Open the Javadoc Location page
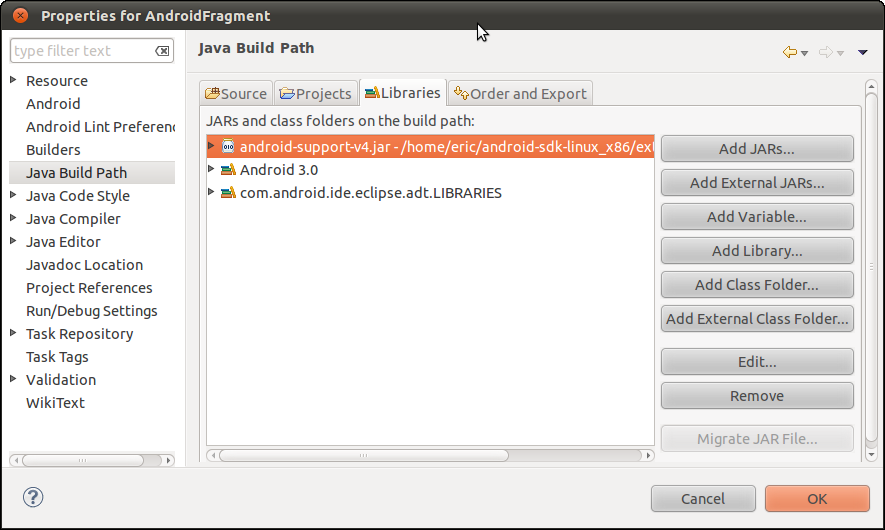Image resolution: width=885 pixels, height=530 pixels. [x=84, y=265]
